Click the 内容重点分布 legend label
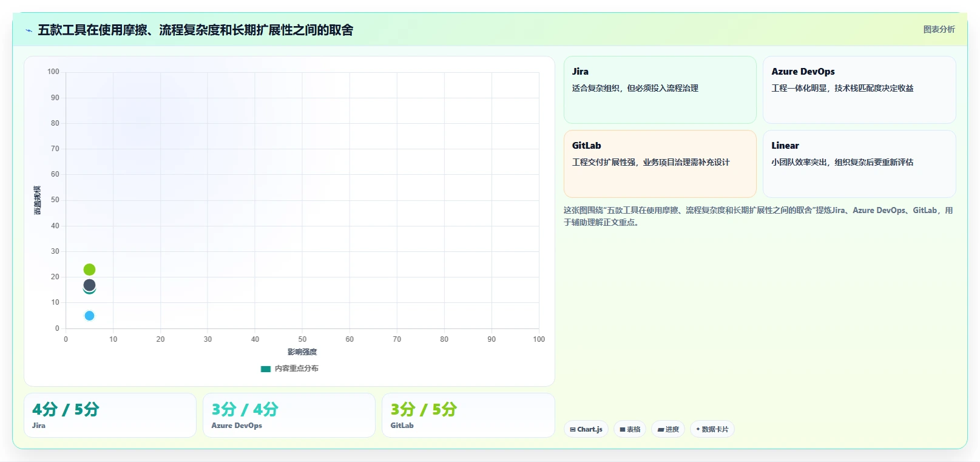Image resolution: width=980 pixels, height=462 pixels. (x=296, y=369)
